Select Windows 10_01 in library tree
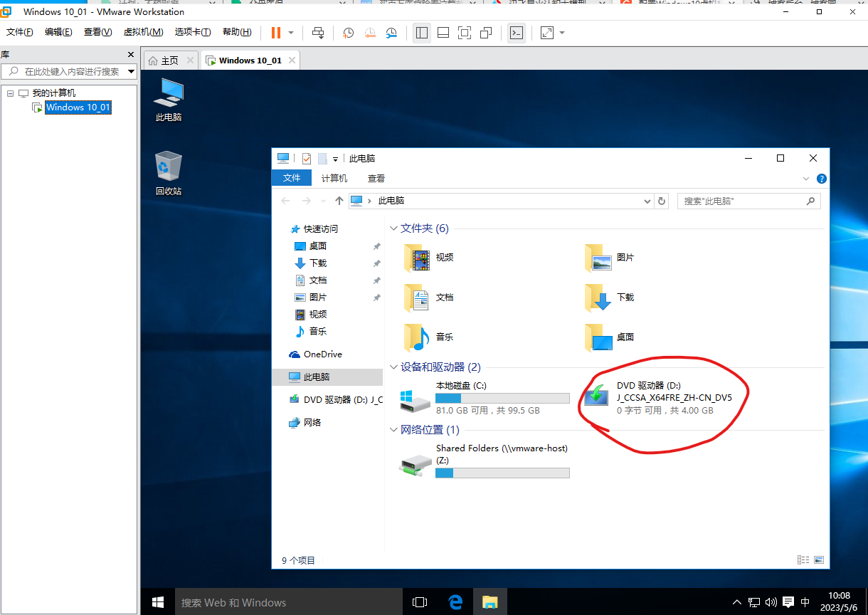868x615 pixels. [78, 107]
